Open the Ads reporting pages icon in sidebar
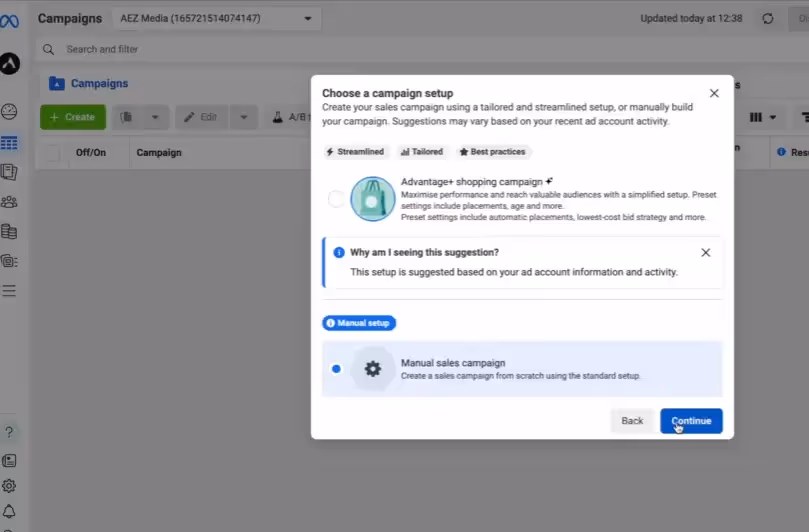 [9, 172]
